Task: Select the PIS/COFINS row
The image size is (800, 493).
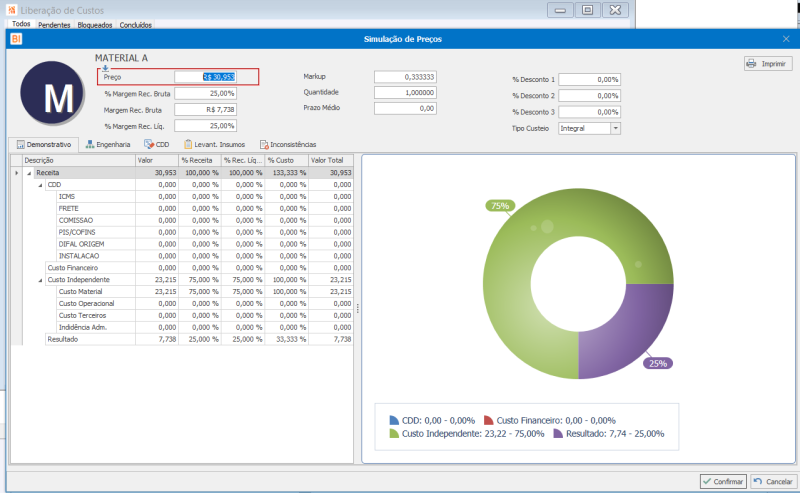Action: [x=205, y=232]
